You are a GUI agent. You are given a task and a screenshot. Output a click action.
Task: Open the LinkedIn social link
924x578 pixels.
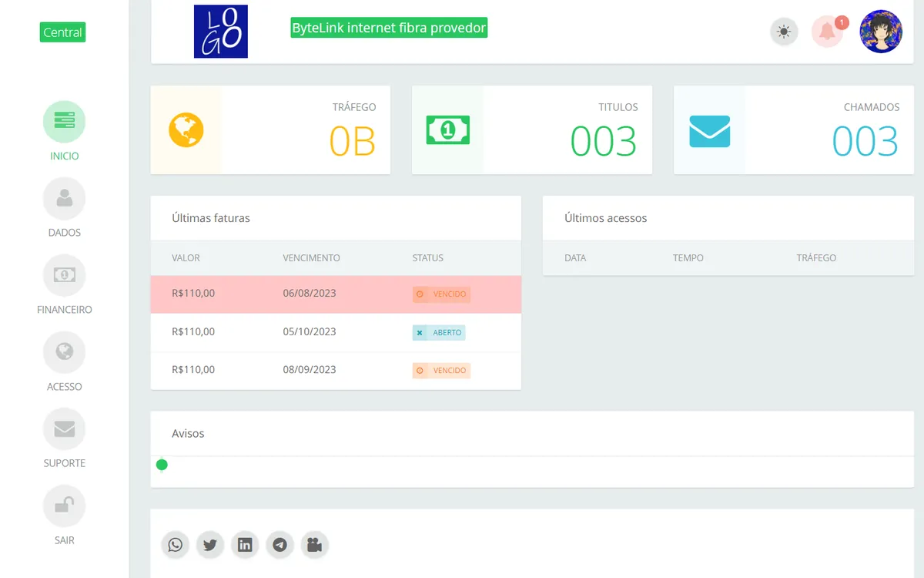pos(245,545)
